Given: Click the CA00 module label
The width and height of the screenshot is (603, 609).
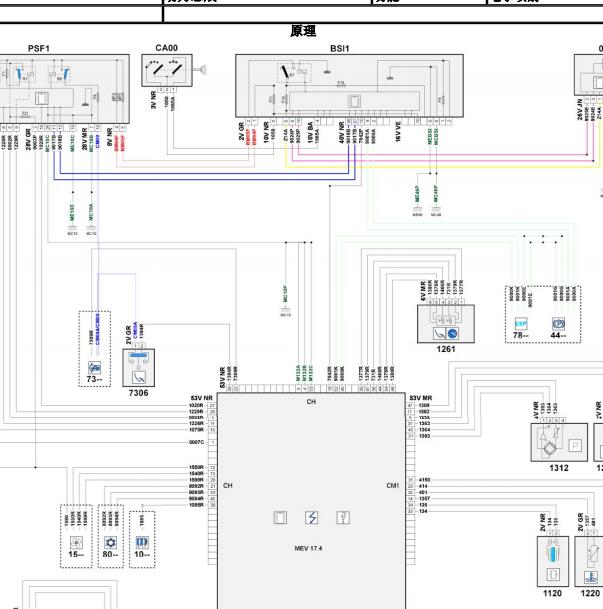Looking at the screenshot, I should pos(167,48).
